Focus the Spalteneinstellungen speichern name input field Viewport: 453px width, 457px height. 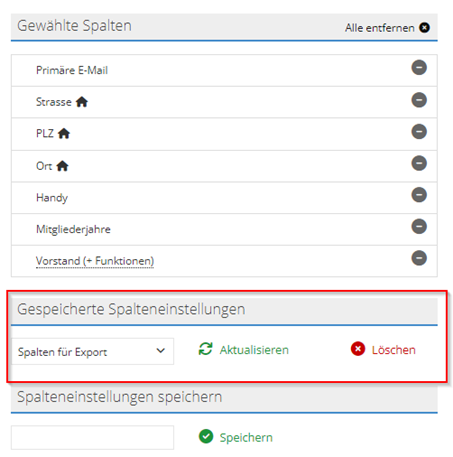pyautogui.click(x=92, y=437)
